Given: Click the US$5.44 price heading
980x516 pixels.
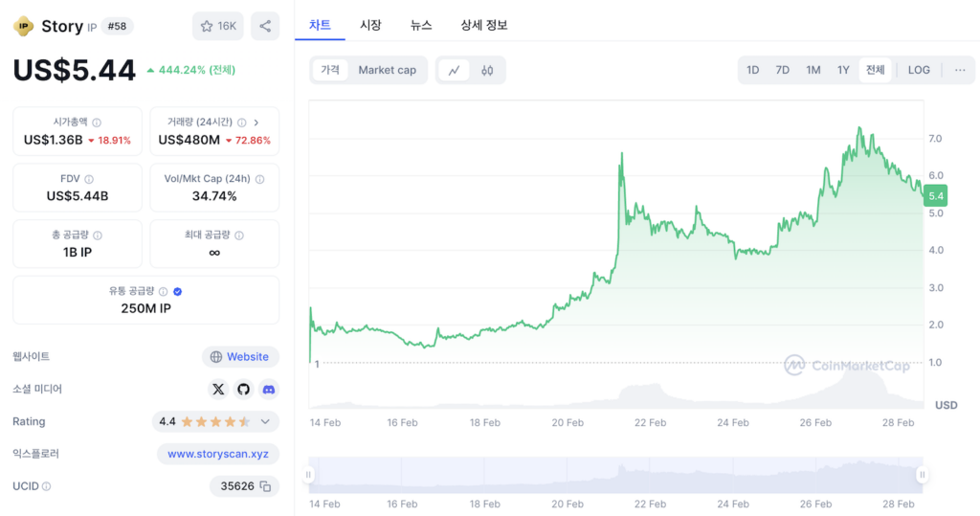Looking at the screenshot, I should click(x=74, y=70).
